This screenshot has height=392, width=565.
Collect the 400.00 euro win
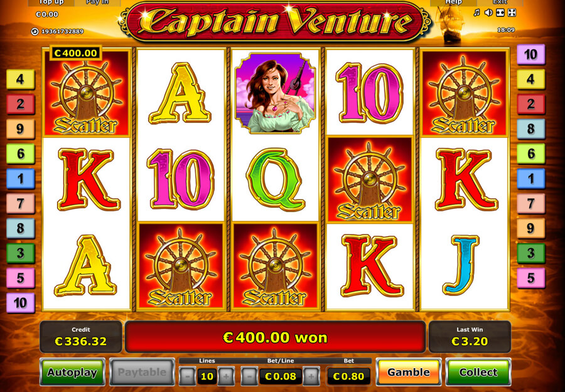(x=478, y=372)
